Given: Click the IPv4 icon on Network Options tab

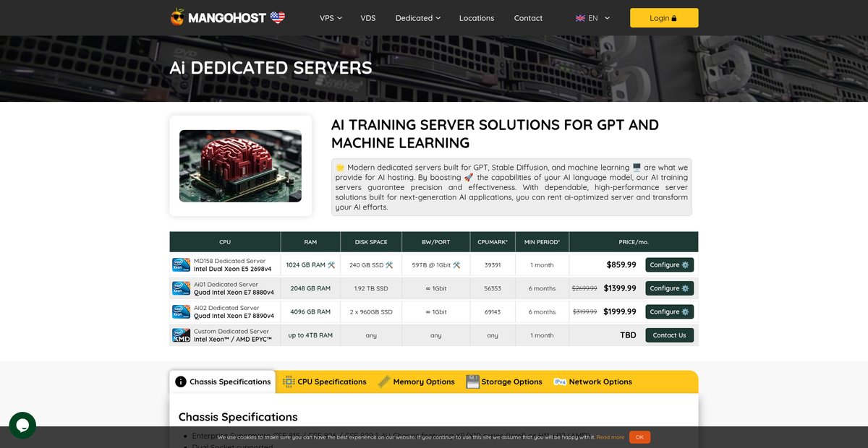Looking at the screenshot, I should point(560,382).
